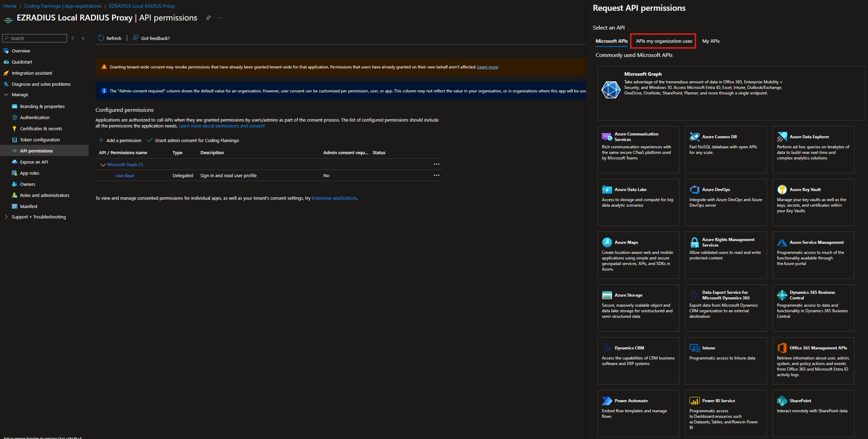The height and width of the screenshot is (439, 868).
Task: Sort by API / Permissions name column
Action: 123,153
